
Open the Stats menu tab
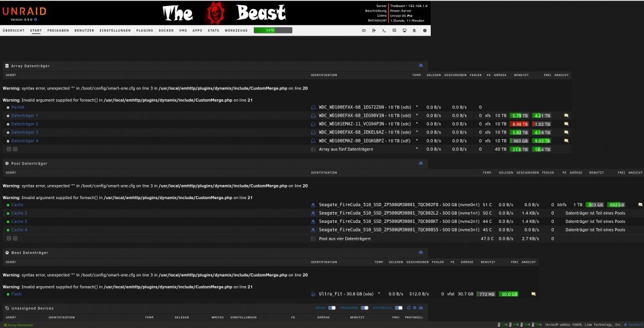[x=213, y=30]
